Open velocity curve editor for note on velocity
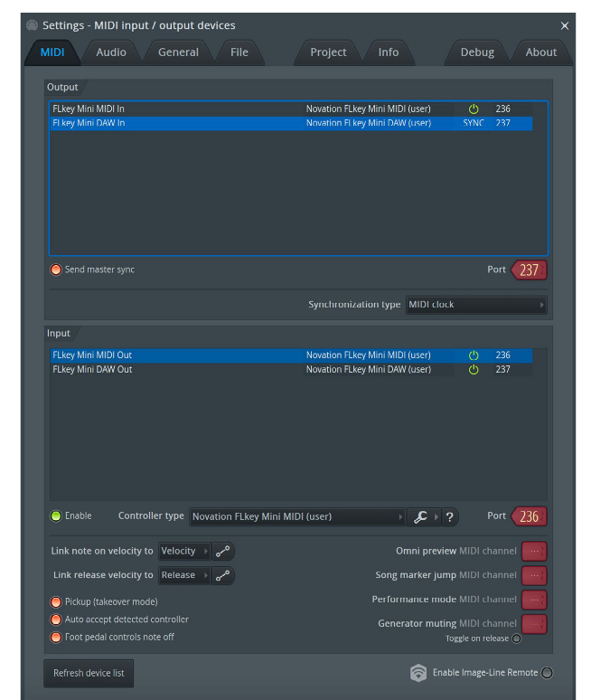 click(222, 552)
